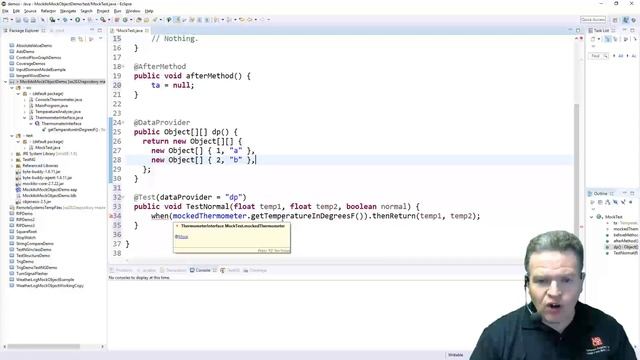Select AbsoluteValueDemo project

tap(34, 46)
